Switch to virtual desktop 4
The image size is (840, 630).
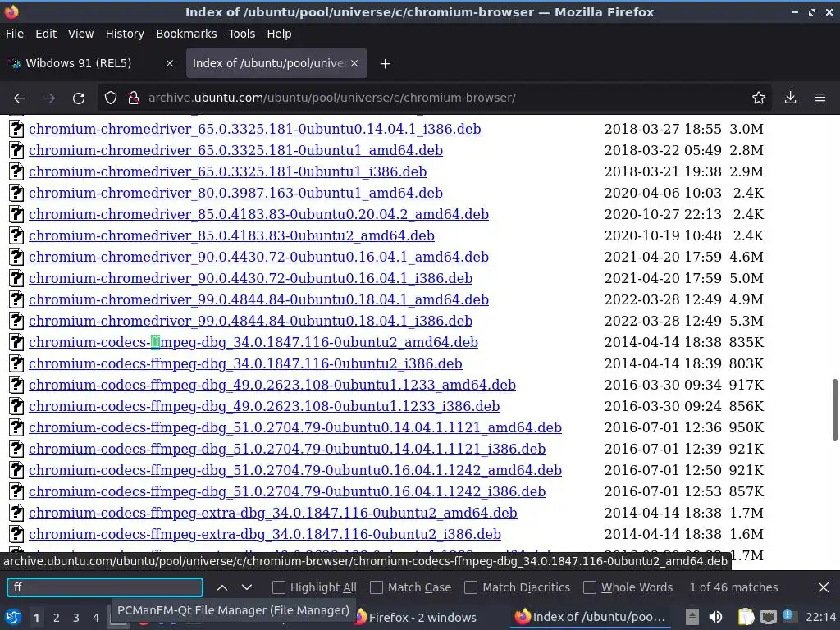pos(96,618)
